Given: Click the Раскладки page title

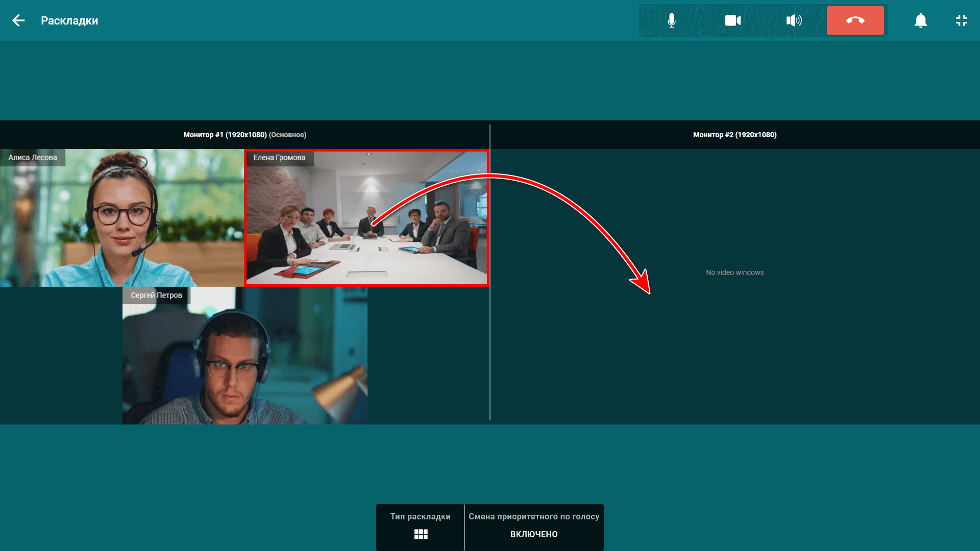Looking at the screenshot, I should click(x=69, y=21).
